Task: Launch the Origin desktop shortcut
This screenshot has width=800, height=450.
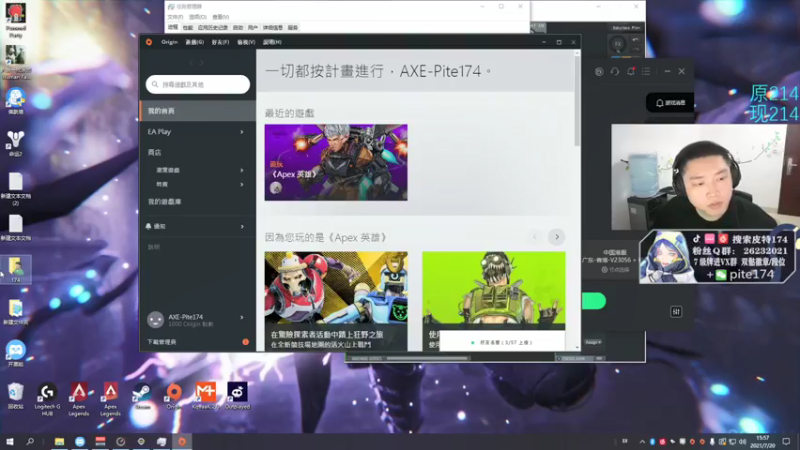Action: 174,396
